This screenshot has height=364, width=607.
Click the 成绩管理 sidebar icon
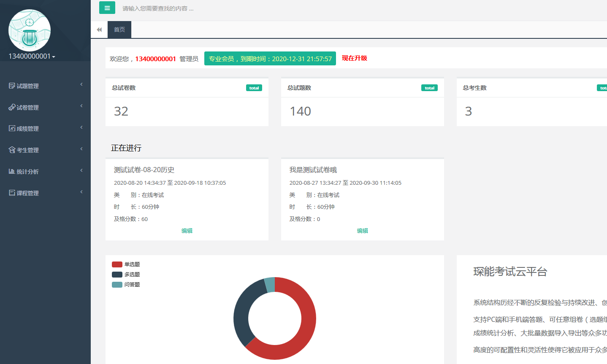12,128
